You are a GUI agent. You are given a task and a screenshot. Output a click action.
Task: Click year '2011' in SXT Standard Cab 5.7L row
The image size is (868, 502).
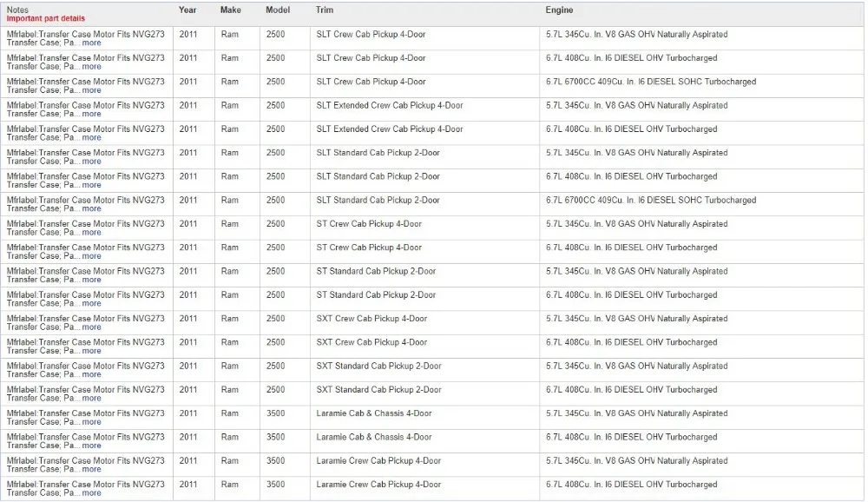pos(188,367)
